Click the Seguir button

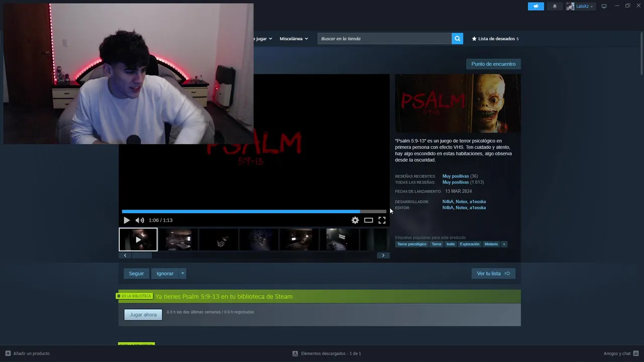coord(136,274)
